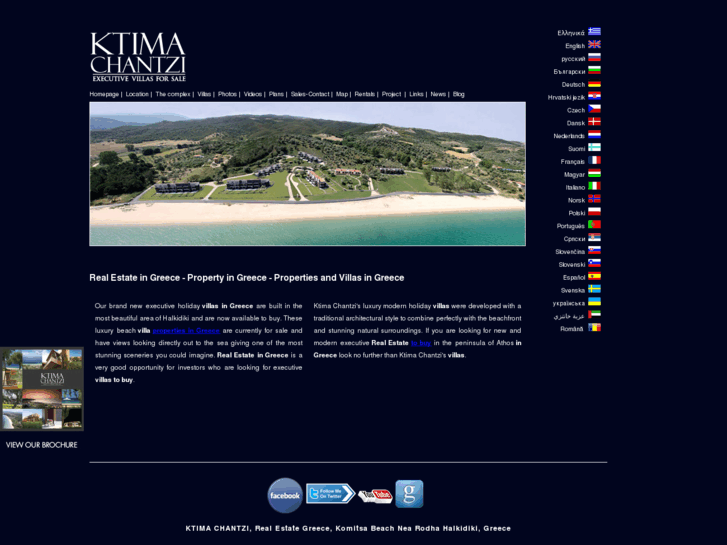Open the Videos menu item
Screen dimensions: 727x545
point(253,94)
